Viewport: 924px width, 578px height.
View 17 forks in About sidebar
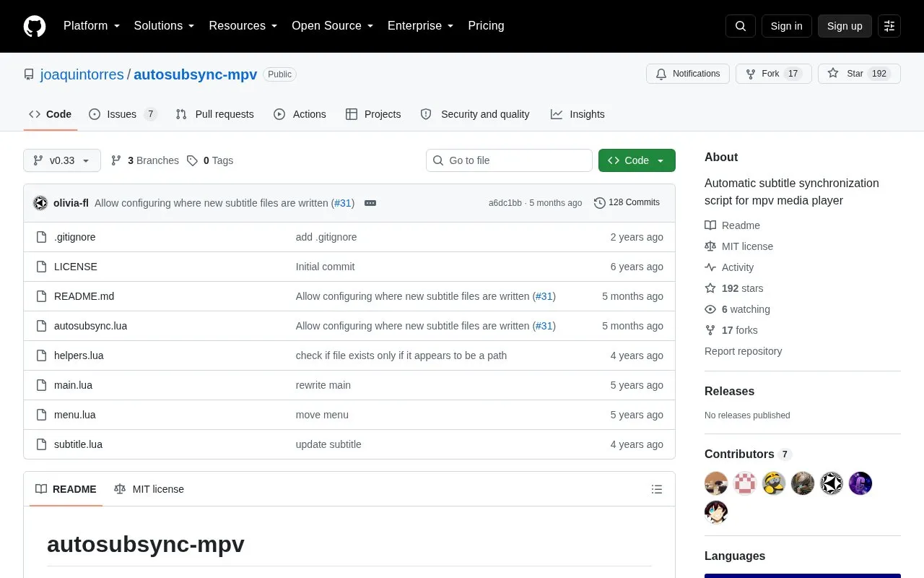731,330
